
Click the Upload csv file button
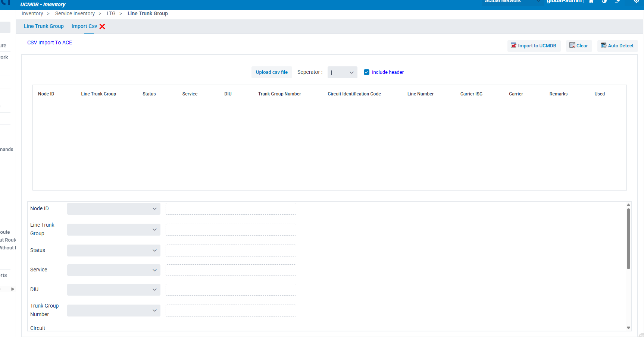click(272, 72)
